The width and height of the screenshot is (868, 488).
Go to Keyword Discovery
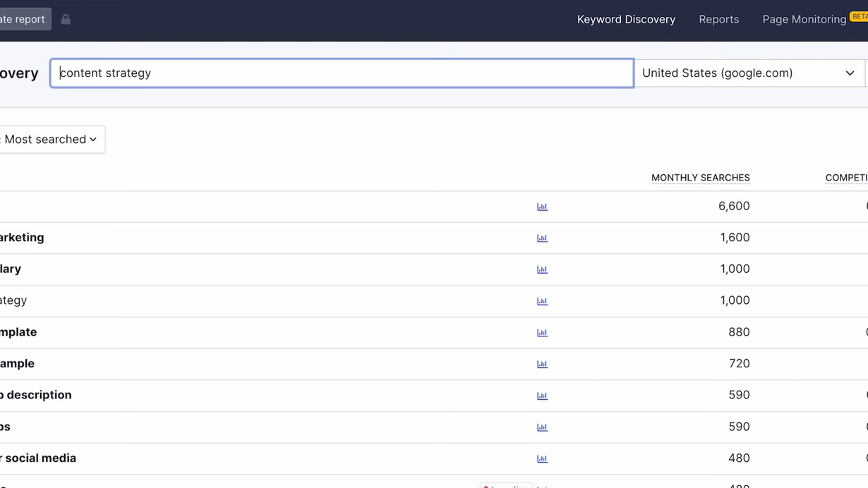(626, 19)
